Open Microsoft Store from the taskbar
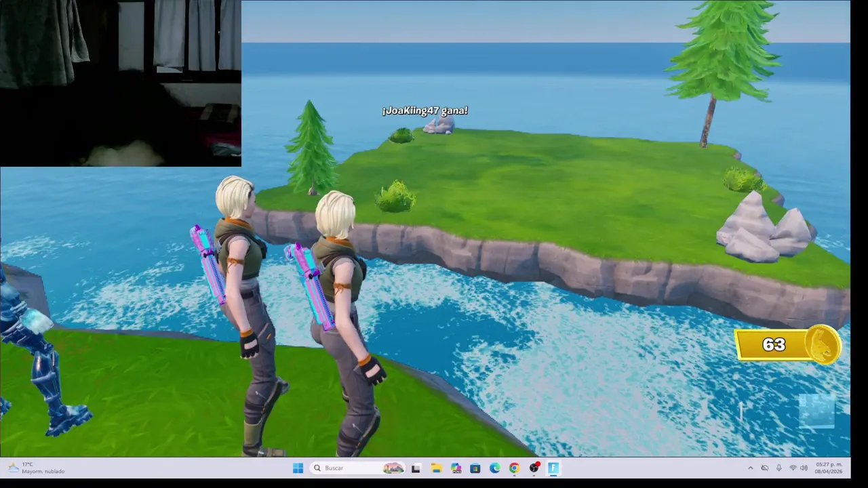The height and width of the screenshot is (488, 868). point(475,468)
